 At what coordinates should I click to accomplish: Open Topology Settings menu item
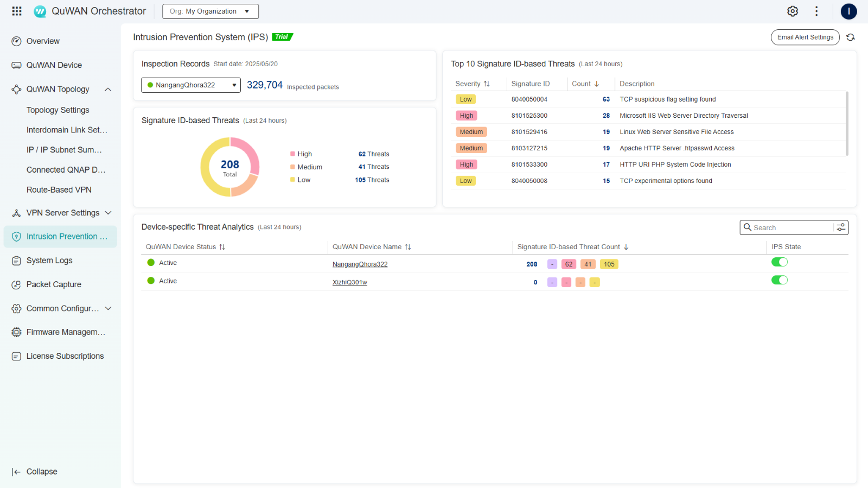click(x=58, y=110)
